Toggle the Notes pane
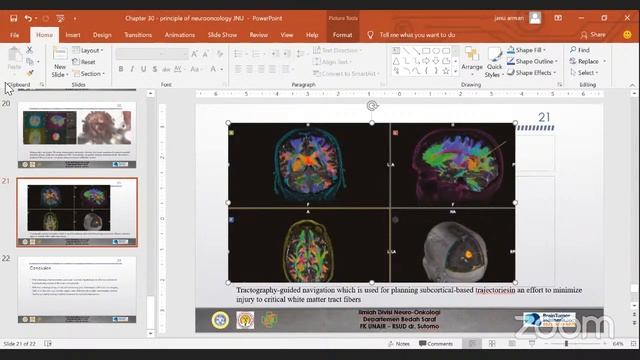Viewport: 640px width, 360px height. (399, 344)
